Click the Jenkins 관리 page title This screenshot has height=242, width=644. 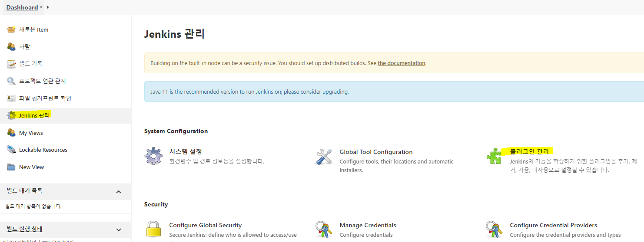tap(174, 34)
